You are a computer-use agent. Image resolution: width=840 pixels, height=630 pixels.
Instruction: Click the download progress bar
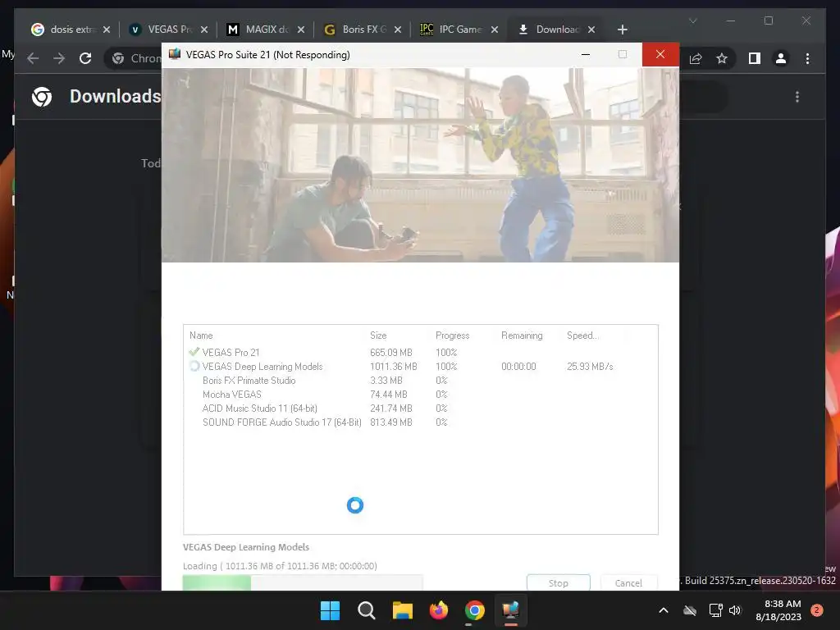point(303,582)
